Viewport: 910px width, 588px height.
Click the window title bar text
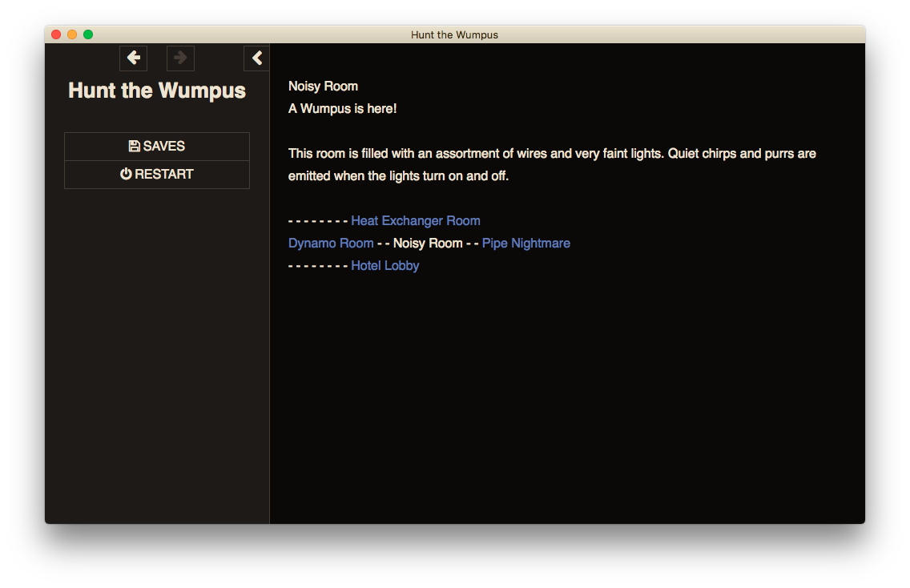[454, 34]
